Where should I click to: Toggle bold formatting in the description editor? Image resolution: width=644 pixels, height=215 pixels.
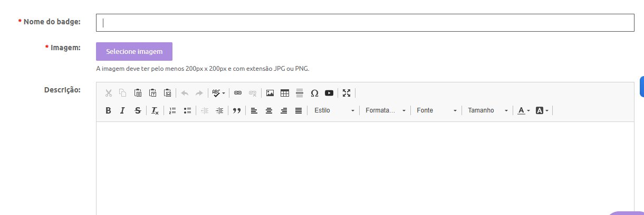pyautogui.click(x=108, y=110)
